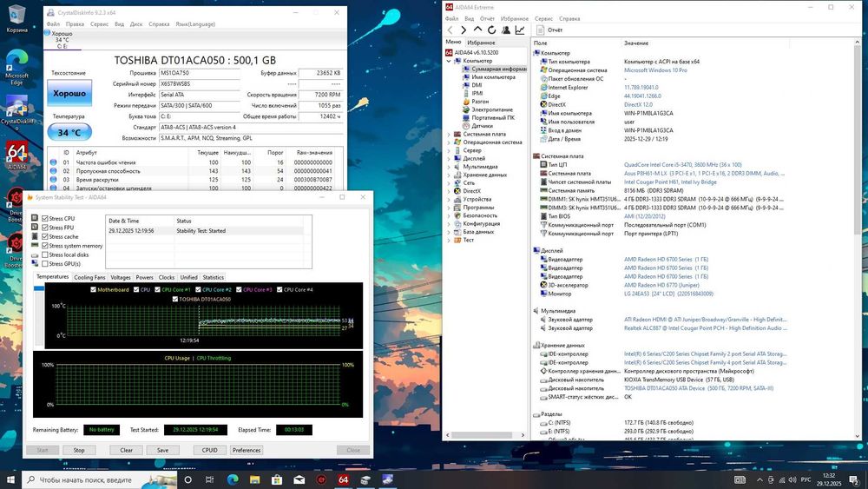Image resolution: width=868 pixels, height=489 pixels.
Task: Open Диск menu in CrystalDiskInfo
Action: pyautogui.click(x=136, y=24)
